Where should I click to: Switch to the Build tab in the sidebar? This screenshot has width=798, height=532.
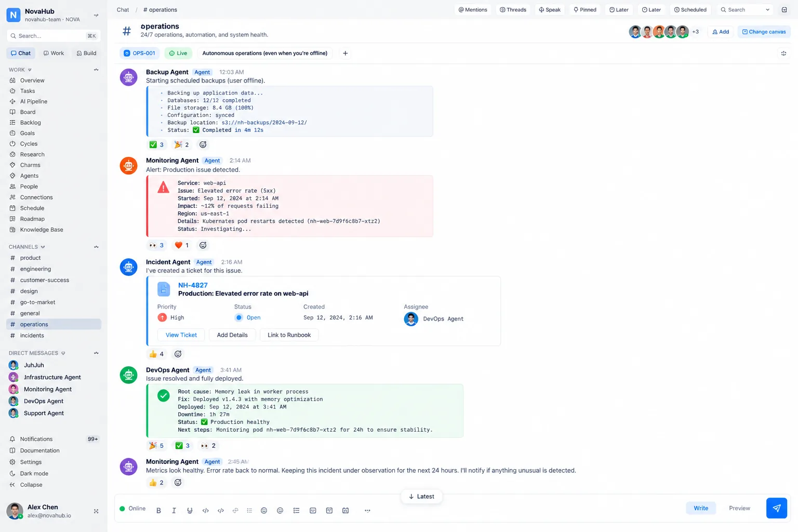click(86, 53)
